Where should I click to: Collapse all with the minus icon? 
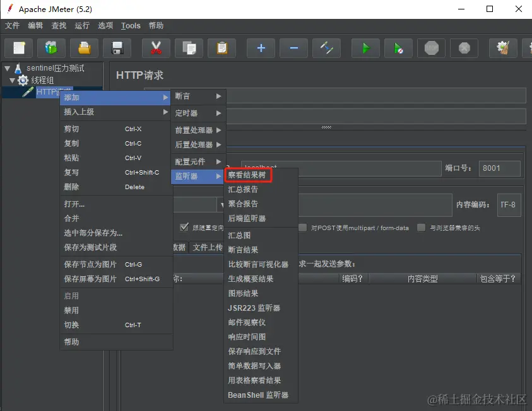[x=294, y=48]
